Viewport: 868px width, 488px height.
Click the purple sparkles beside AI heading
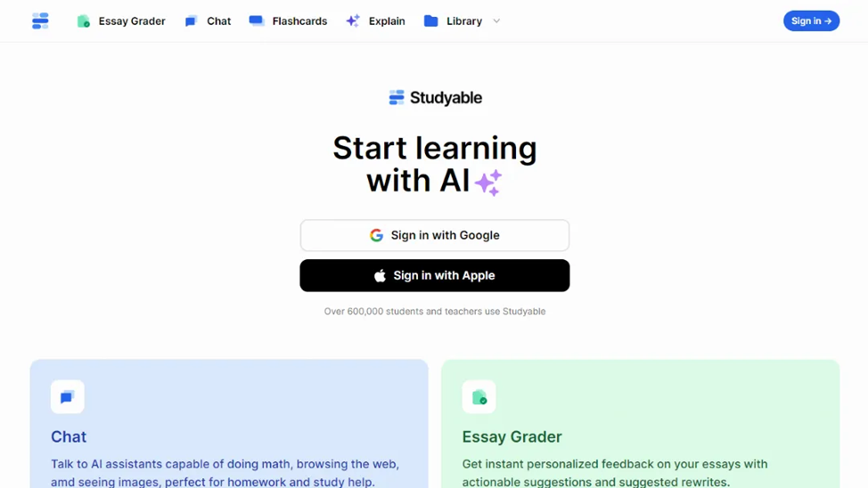(488, 183)
